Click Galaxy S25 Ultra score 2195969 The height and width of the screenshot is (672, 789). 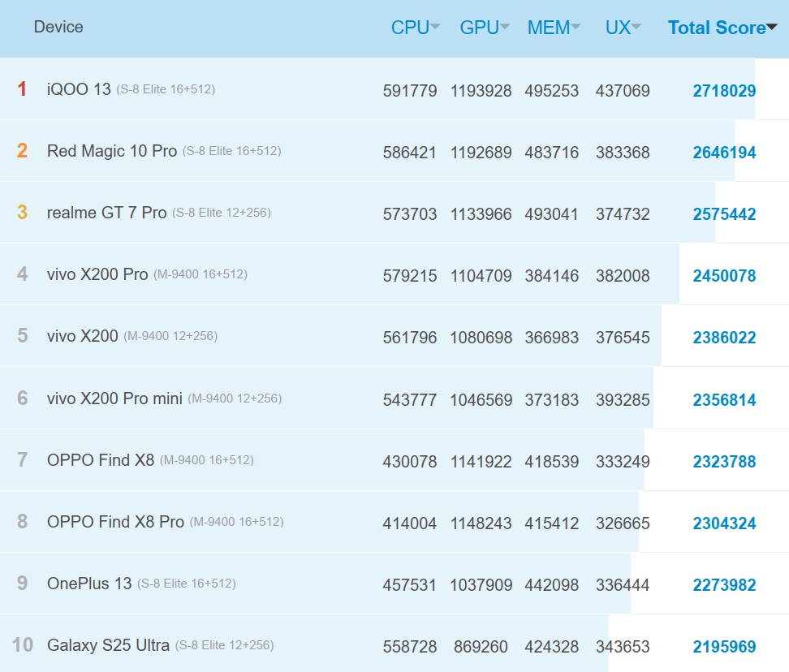point(724,647)
